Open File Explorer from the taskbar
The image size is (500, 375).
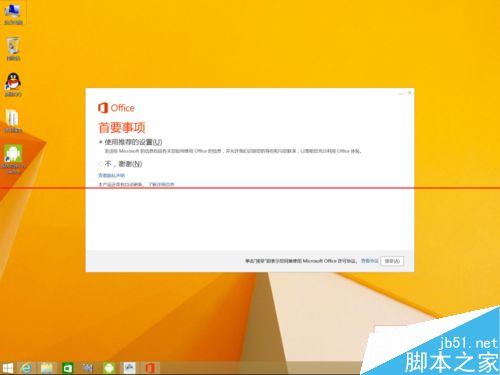coord(47,368)
